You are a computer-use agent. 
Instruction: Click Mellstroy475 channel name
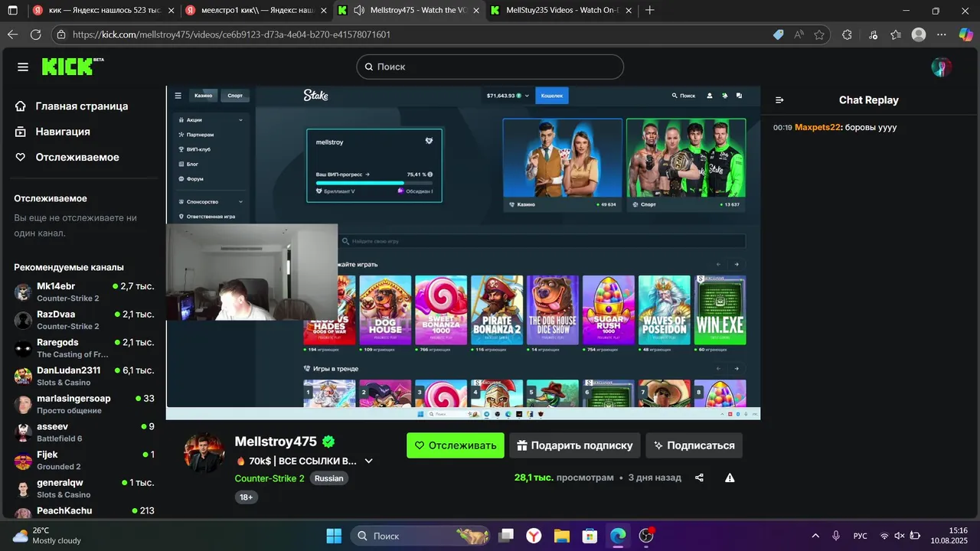click(x=276, y=442)
